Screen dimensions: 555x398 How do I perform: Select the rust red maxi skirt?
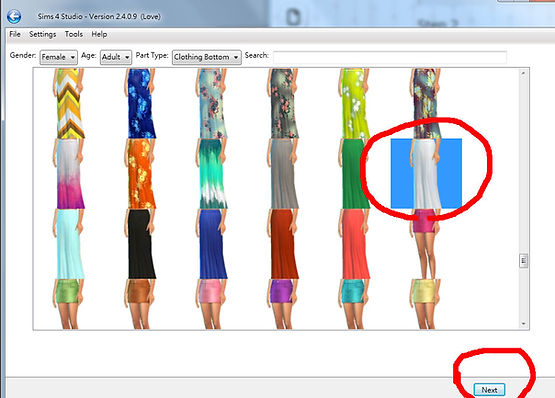283,244
